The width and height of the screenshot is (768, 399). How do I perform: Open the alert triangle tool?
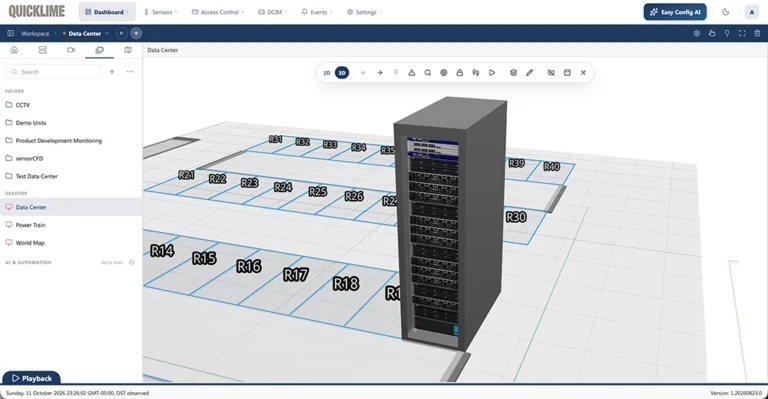(411, 73)
